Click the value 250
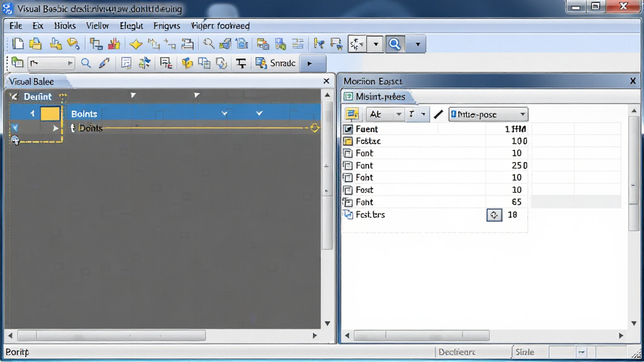This screenshot has width=644, height=362. (519, 165)
